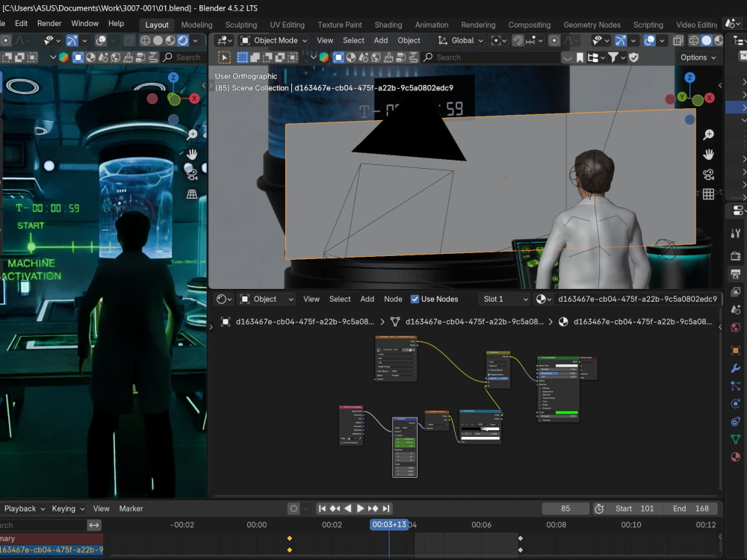747x560 pixels.
Task: Open the Playback dropdown in timeline
Action: pos(25,508)
